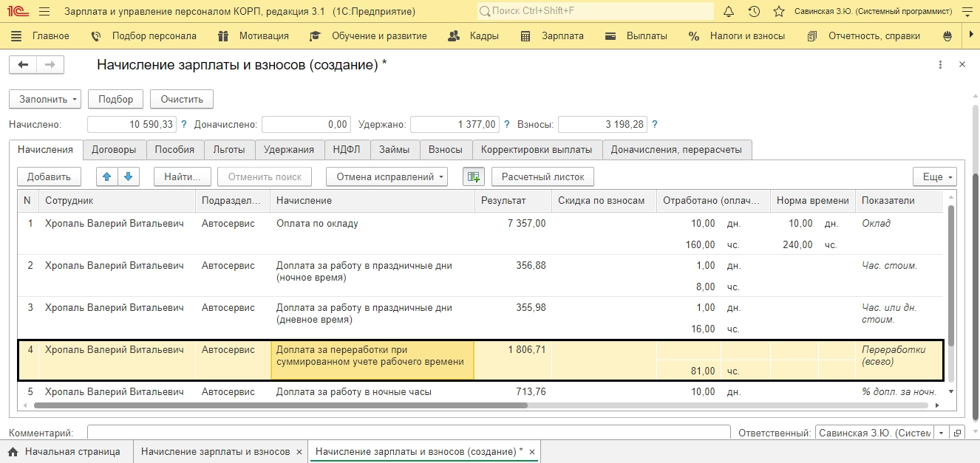Screen dimensions: 980x463
Task: Click the green table settings icon
Action: click(473, 176)
